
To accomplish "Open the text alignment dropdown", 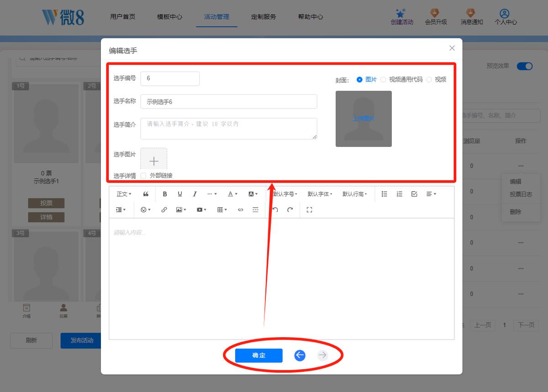I will pos(431,194).
